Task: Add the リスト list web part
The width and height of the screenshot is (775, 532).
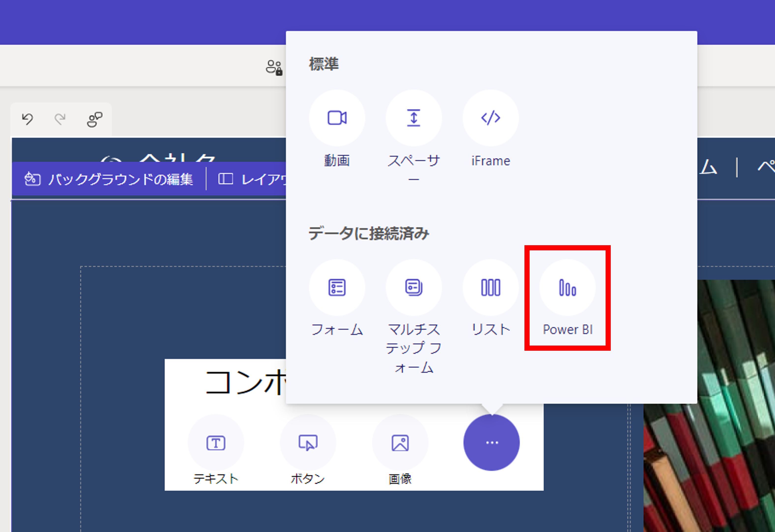Action: pos(490,288)
